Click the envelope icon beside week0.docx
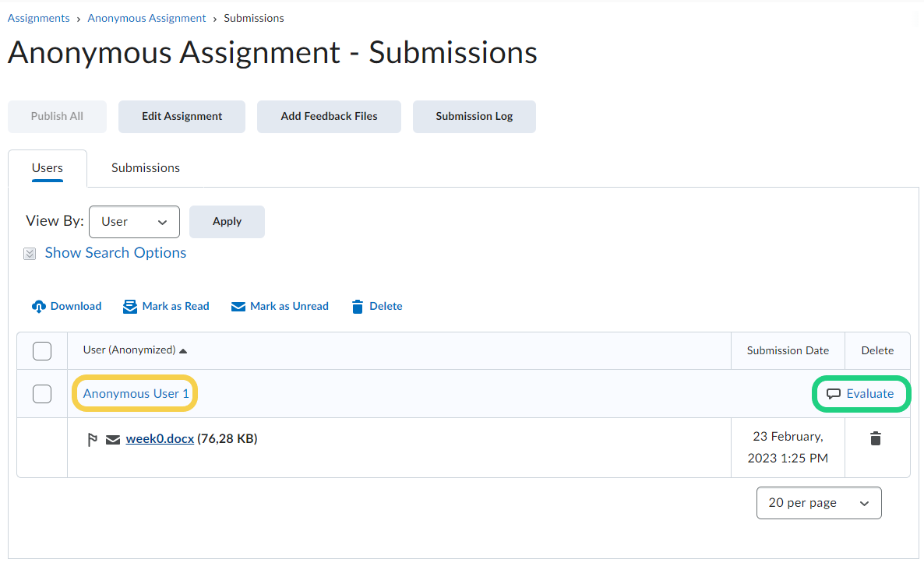This screenshot has width=924, height=566. [113, 440]
